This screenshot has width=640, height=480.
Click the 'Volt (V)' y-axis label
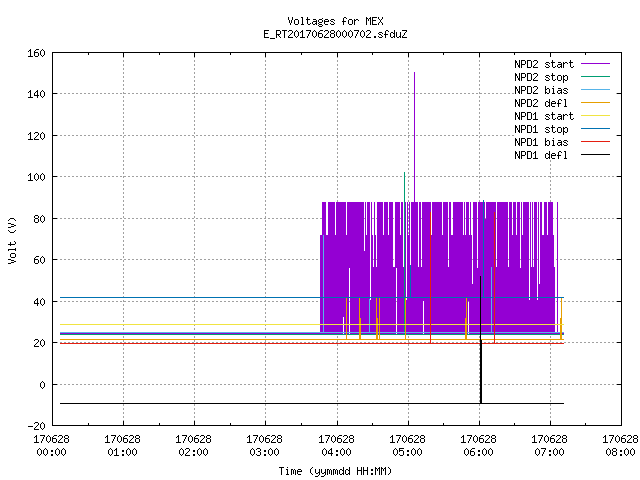point(12,240)
